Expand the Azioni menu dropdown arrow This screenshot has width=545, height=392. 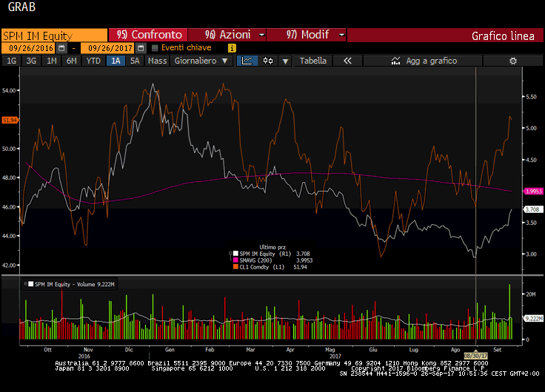coord(262,35)
